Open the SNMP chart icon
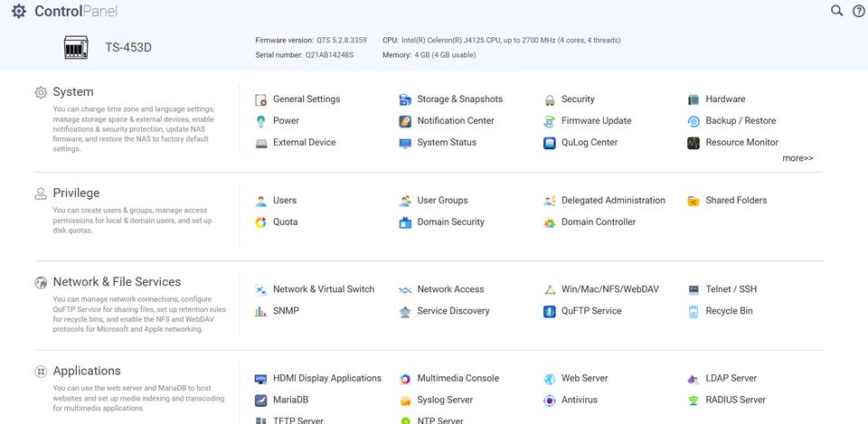This screenshot has height=424, width=868. click(x=260, y=312)
